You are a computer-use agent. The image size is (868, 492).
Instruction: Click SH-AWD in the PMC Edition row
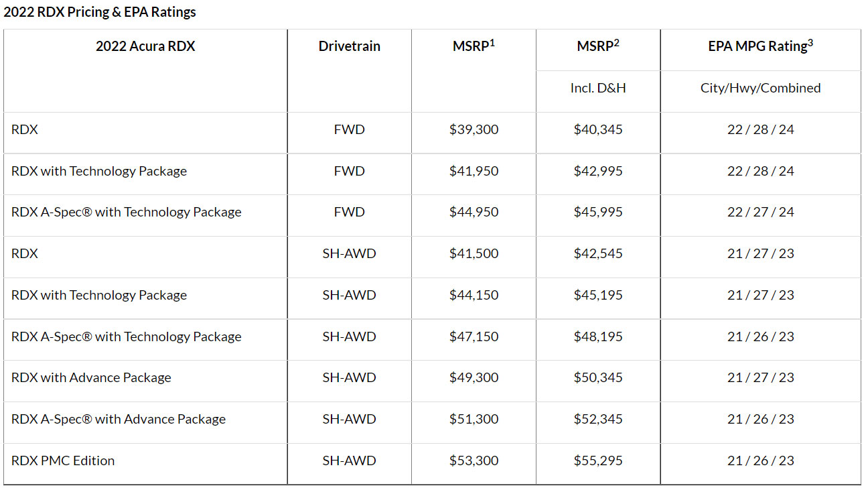tap(349, 460)
